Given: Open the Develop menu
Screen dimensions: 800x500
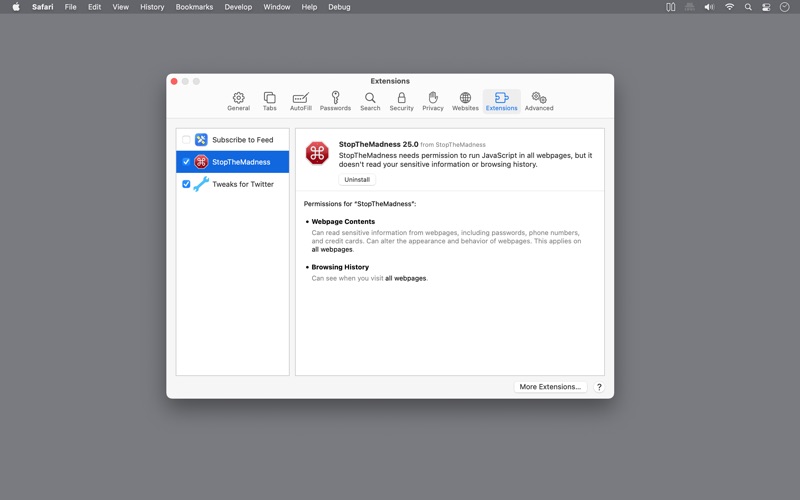Looking at the screenshot, I should tap(238, 7).
